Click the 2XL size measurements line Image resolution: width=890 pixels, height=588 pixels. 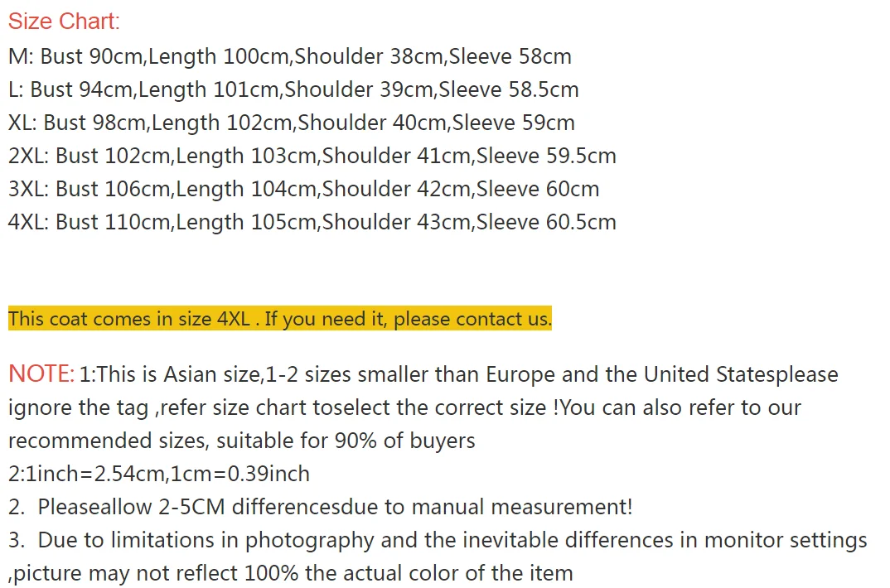point(312,156)
